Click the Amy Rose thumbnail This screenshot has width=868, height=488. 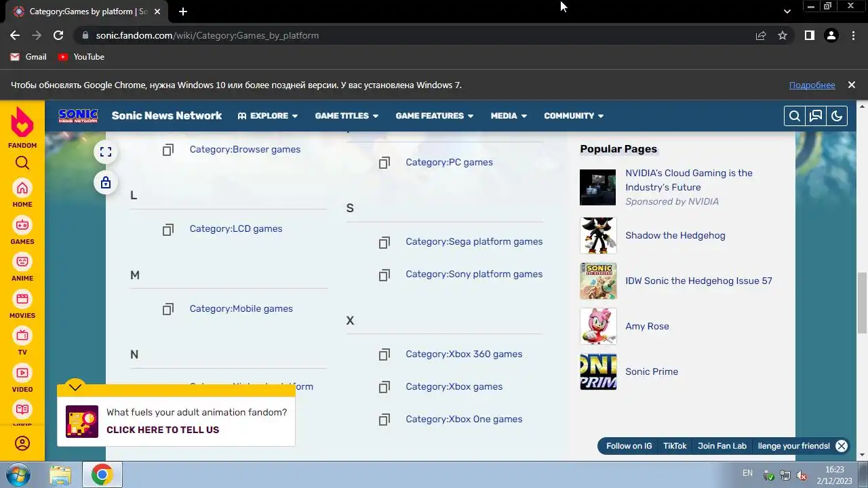(598, 326)
